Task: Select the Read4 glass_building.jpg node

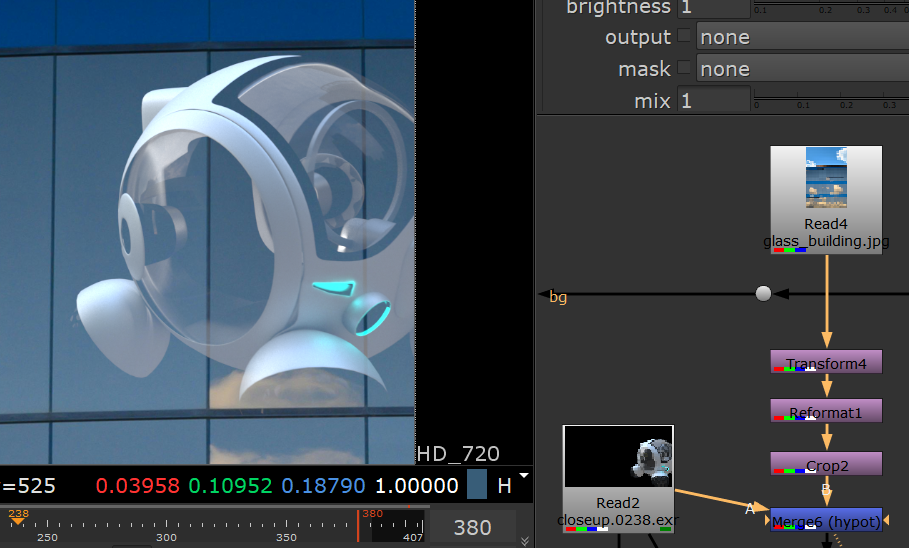Action: (826, 199)
